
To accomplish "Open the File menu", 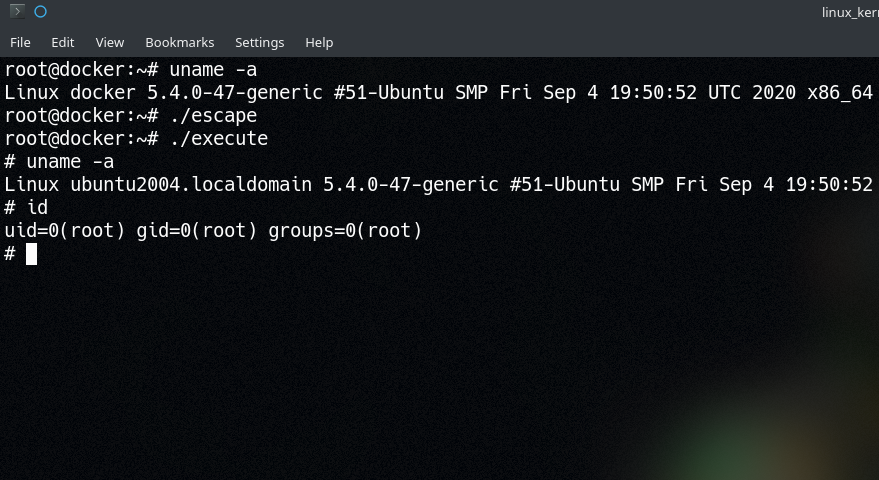I will click(20, 42).
